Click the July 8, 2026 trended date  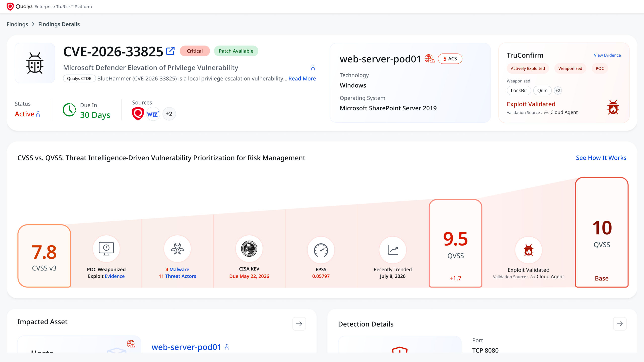coord(392,276)
